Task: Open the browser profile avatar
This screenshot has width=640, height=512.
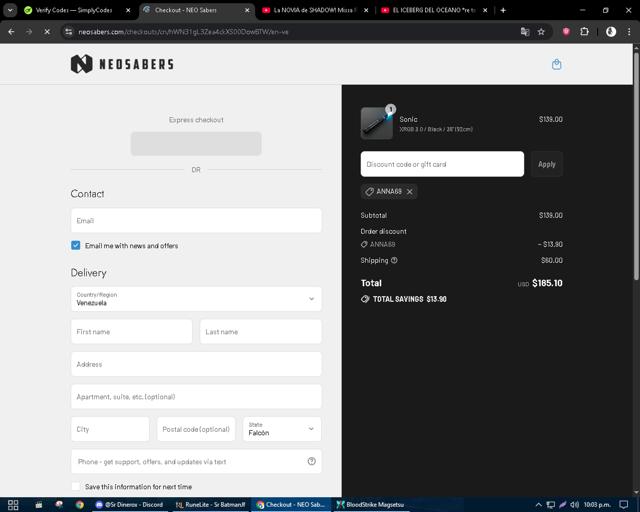Action: click(611, 31)
